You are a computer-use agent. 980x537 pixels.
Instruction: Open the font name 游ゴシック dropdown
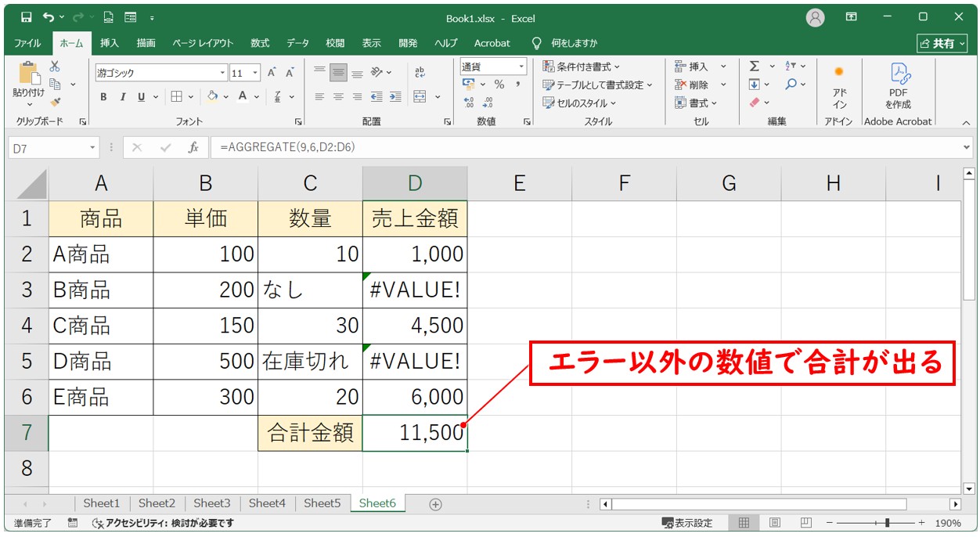coord(223,73)
